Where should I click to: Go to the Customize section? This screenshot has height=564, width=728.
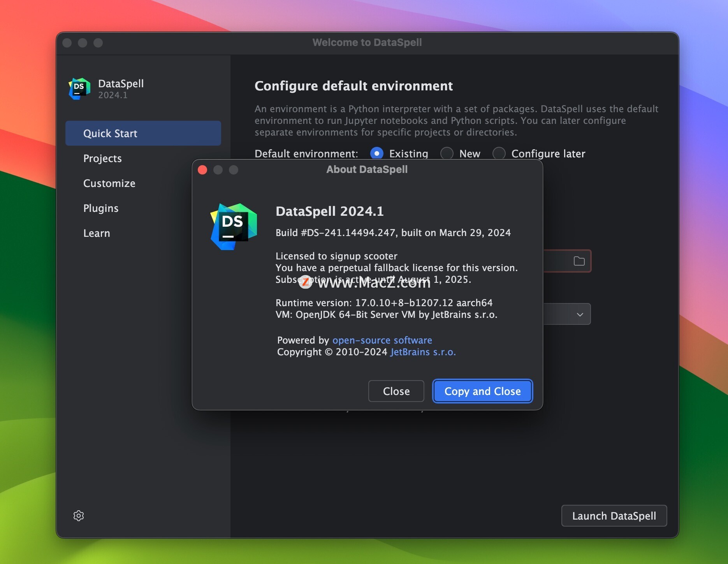tap(109, 183)
